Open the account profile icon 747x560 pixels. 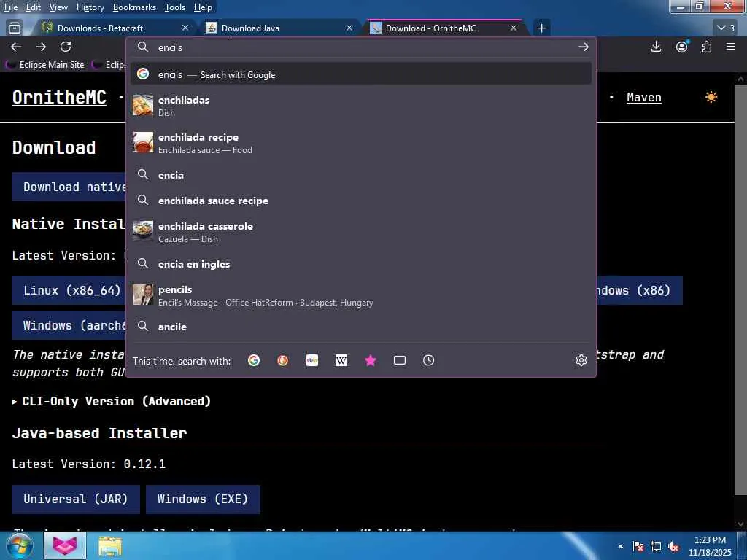tap(682, 47)
